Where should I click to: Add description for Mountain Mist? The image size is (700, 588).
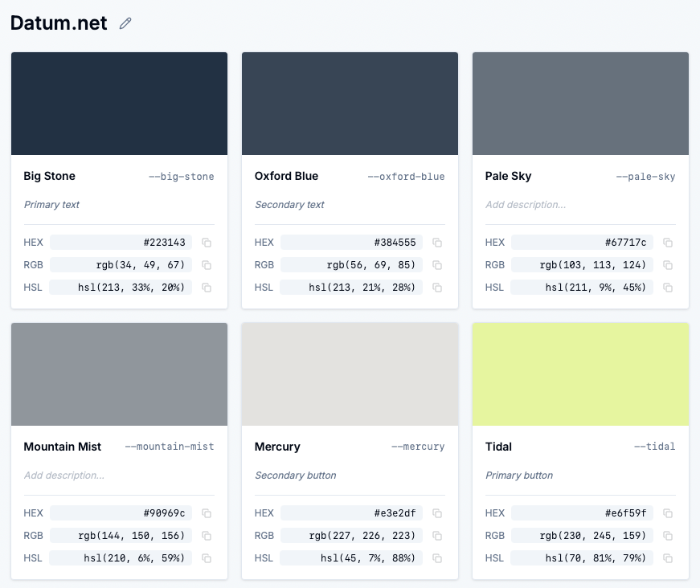point(64,476)
